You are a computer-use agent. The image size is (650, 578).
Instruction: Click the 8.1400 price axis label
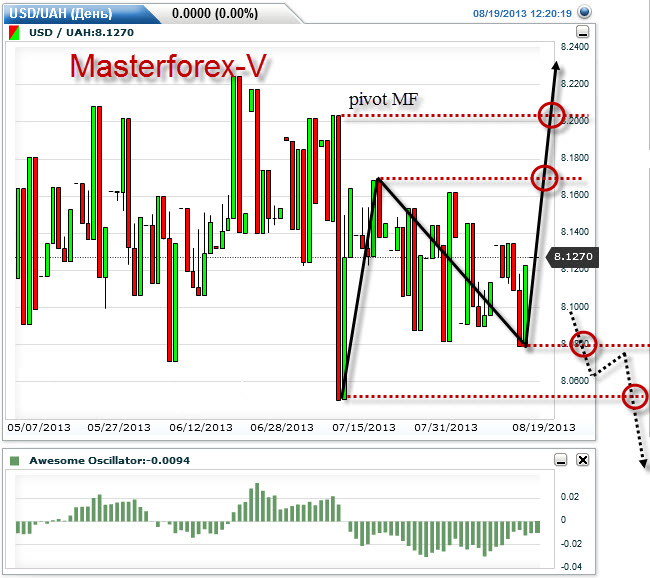click(575, 231)
